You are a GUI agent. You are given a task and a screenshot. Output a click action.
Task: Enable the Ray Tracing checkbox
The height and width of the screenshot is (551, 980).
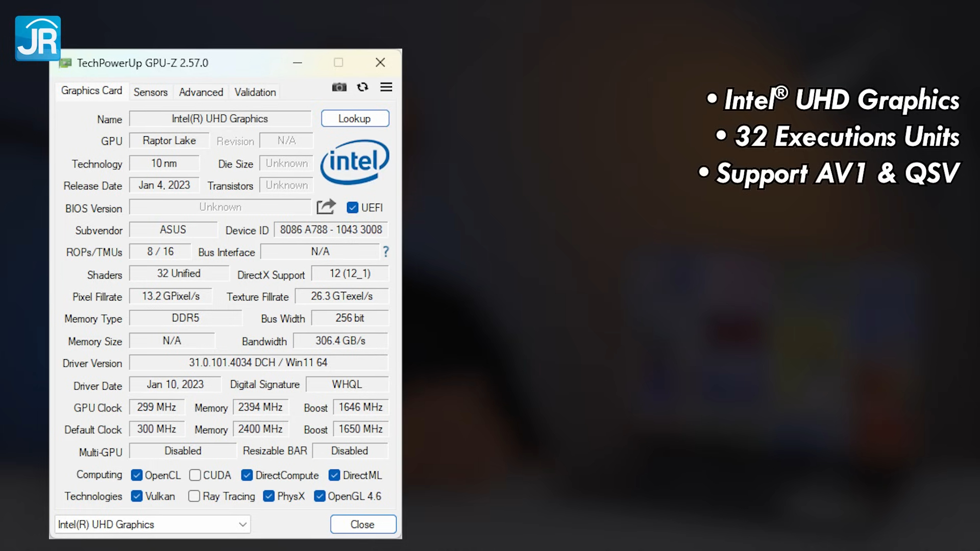point(194,496)
